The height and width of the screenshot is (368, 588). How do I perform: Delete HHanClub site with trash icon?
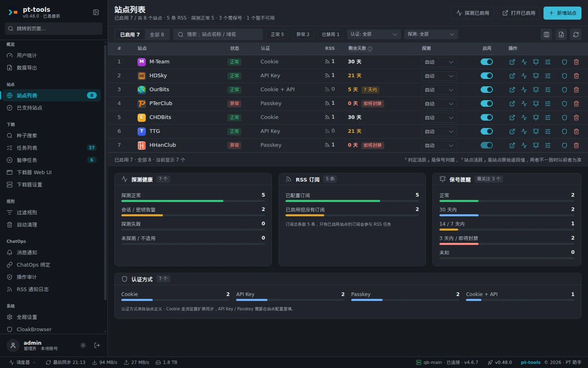point(576,146)
